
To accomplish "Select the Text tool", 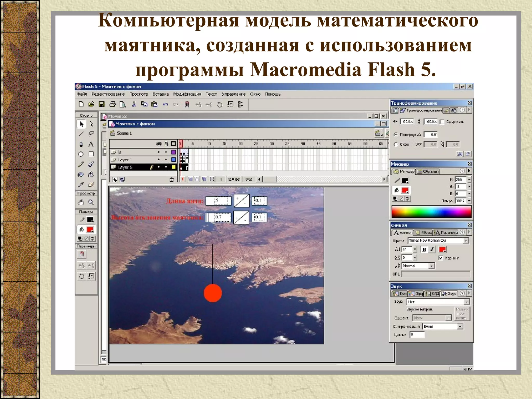I will point(91,144).
